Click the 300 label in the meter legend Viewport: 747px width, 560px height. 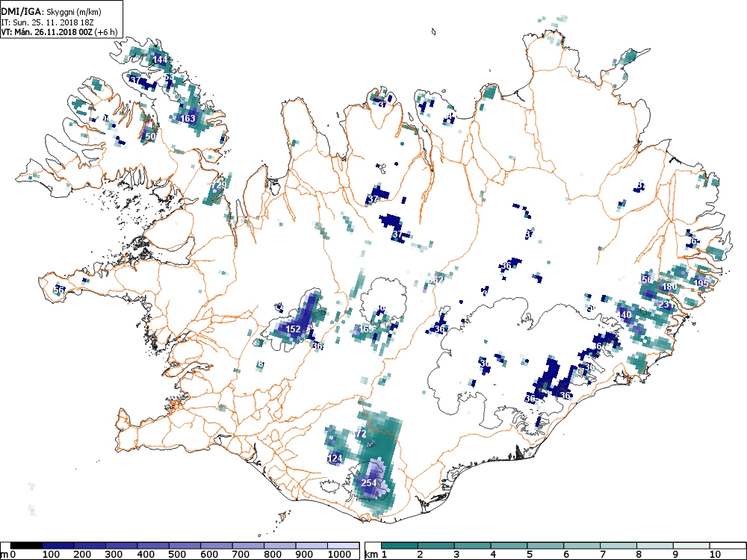[x=114, y=554]
